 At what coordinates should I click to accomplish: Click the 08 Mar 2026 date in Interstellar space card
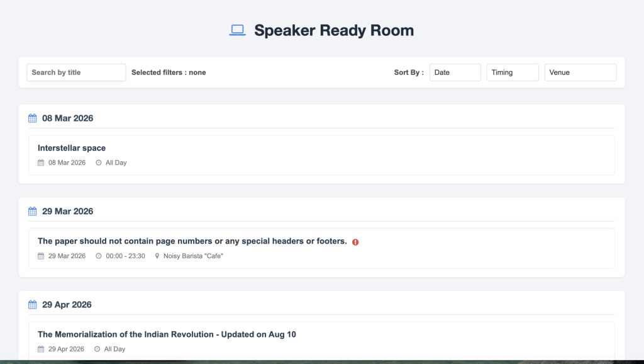tap(67, 163)
